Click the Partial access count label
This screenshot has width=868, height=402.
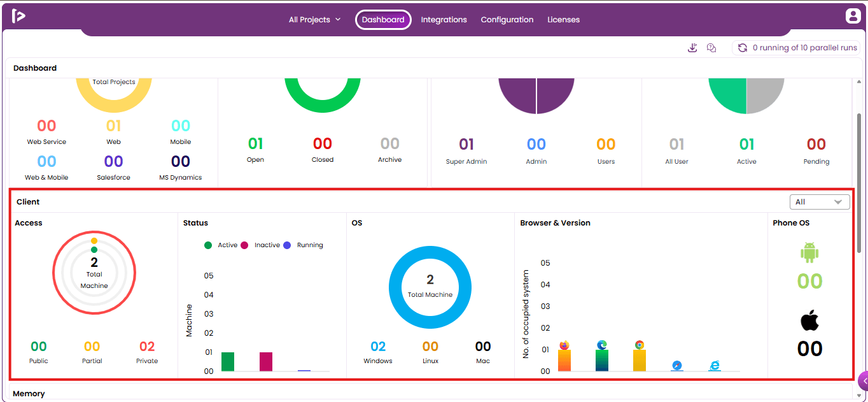click(x=92, y=361)
